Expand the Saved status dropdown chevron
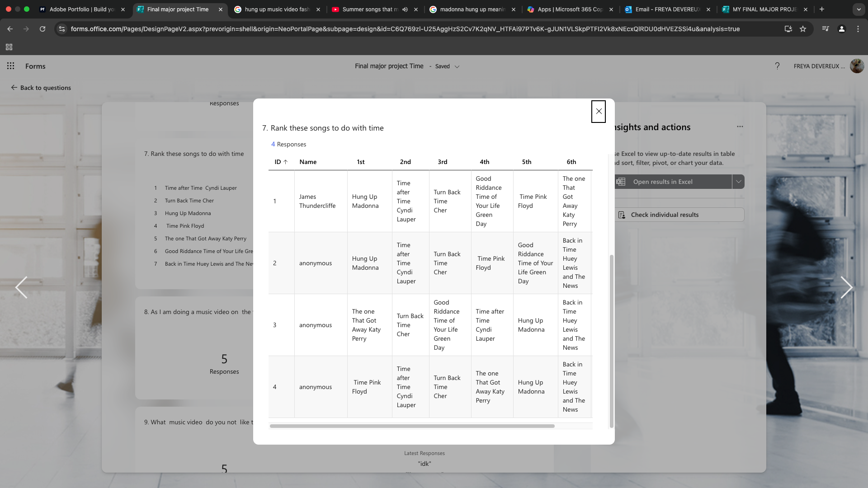Screen dimensions: 868x488 (x=457, y=66)
